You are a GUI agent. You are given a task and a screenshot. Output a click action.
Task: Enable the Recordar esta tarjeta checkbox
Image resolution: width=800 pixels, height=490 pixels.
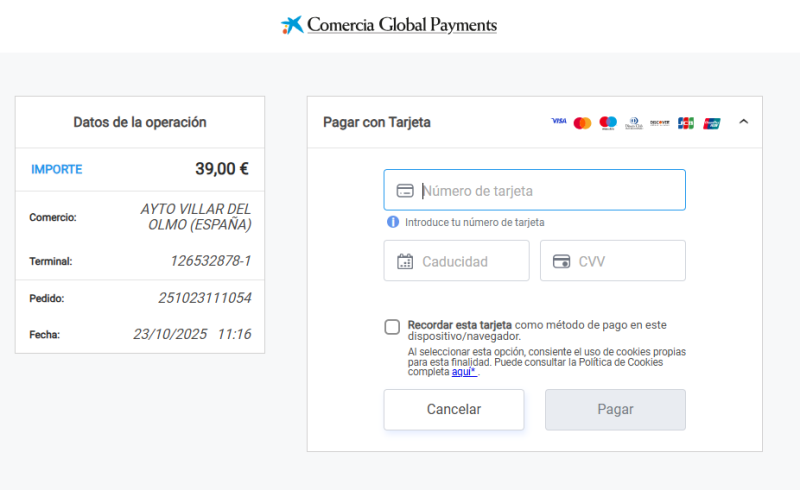coord(392,327)
